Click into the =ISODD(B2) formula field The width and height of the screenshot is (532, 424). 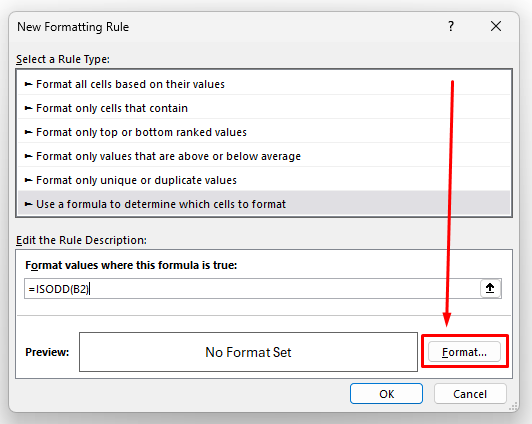tap(252, 289)
